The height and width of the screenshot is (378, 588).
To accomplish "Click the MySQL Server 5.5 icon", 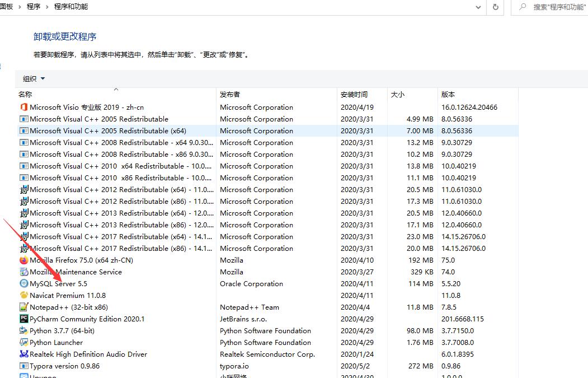I will coord(23,283).
